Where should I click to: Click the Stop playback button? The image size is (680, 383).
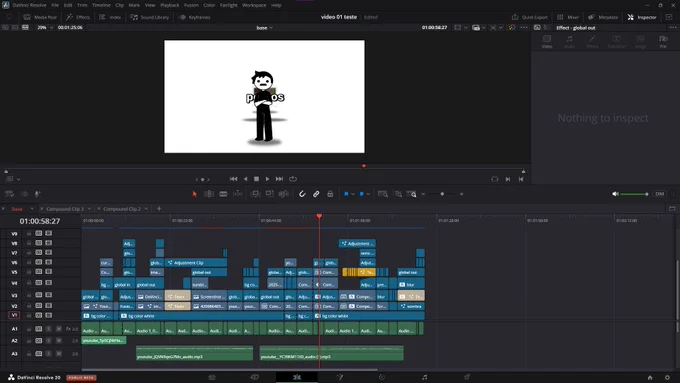tap(256, 179)
